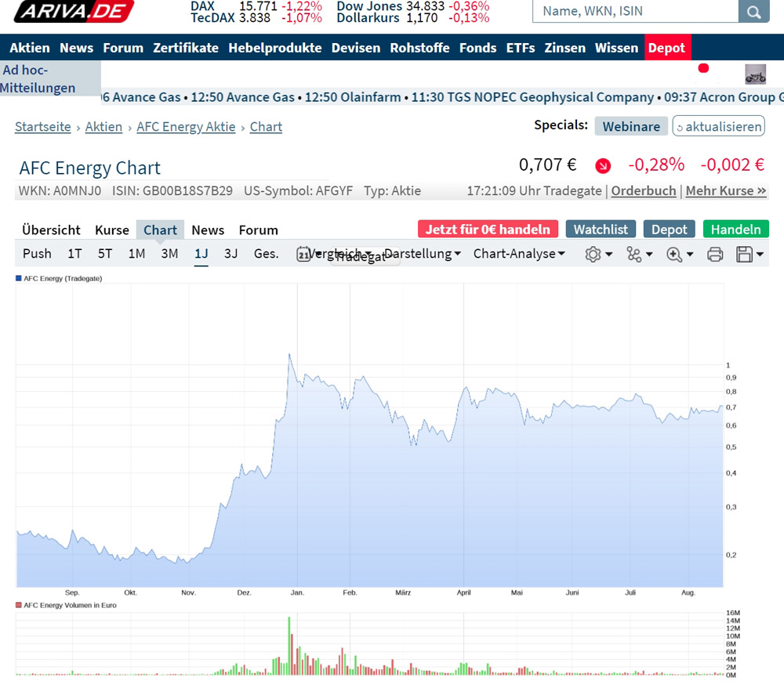Expand the Darstellung dropdown
Image resolution: width=784 pixels, height=699 pixels.
click(423, 254)
